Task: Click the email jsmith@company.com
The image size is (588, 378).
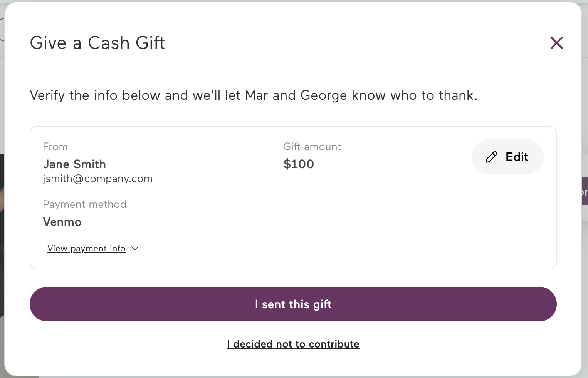Action: click(98, 179)
